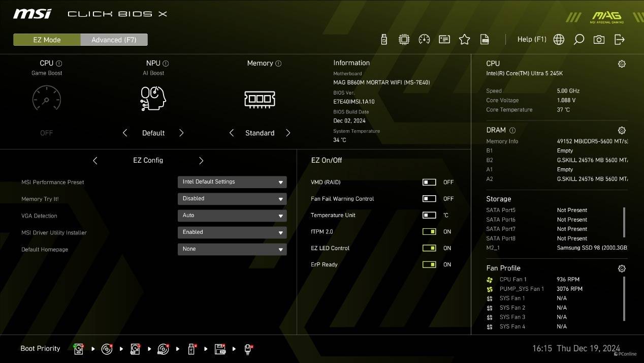Click the CPU Game Boost dial
The height and width of the screenshot is (363, 644).
(x=47, y=98)
